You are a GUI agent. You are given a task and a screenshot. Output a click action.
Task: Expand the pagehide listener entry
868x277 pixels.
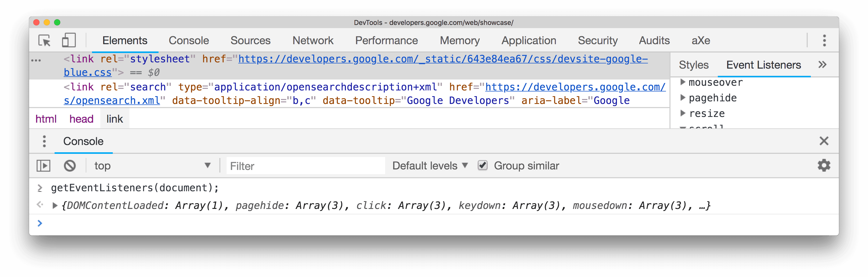click(683, 98)
